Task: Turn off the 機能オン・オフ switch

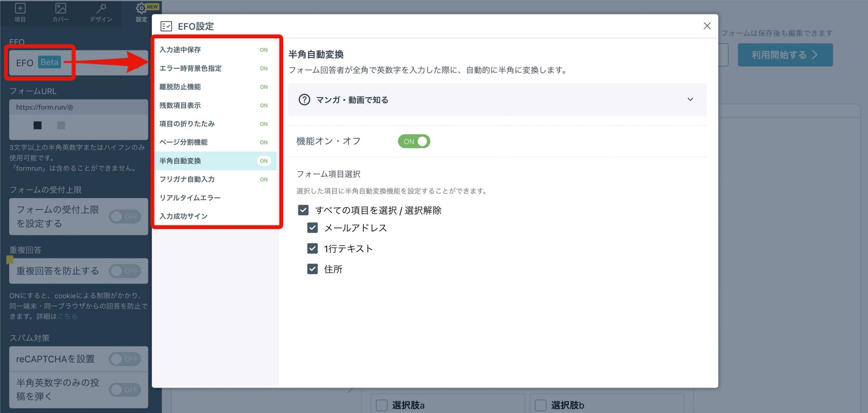Action: coord(414,141)
